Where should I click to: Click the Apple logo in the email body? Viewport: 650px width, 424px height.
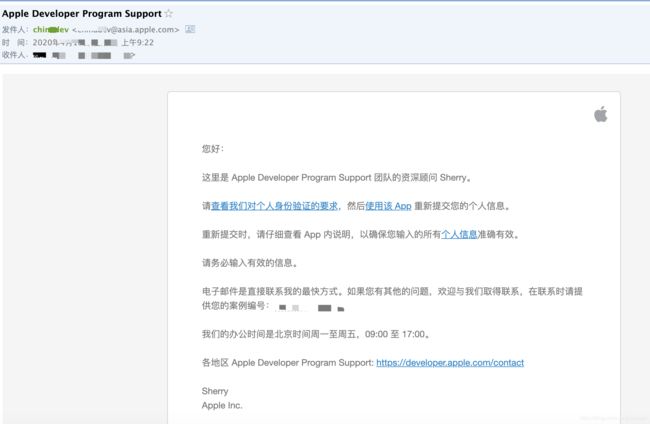pos(601,114)
